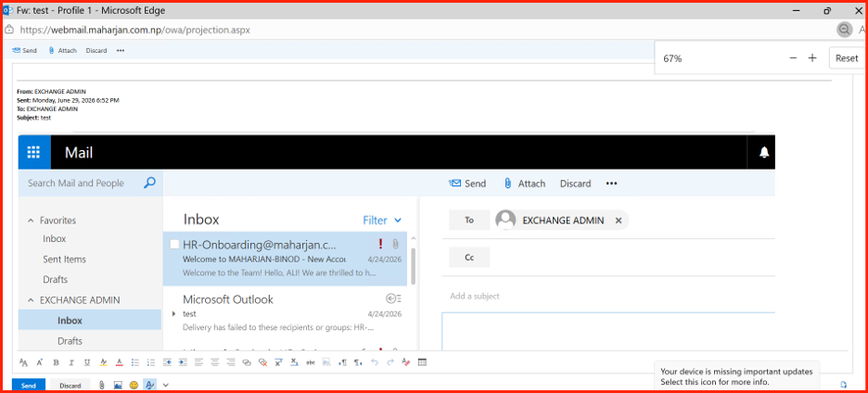Viewport: 868px width, 393px height.
Task: Open the font size control
Action: coord(39,362)
